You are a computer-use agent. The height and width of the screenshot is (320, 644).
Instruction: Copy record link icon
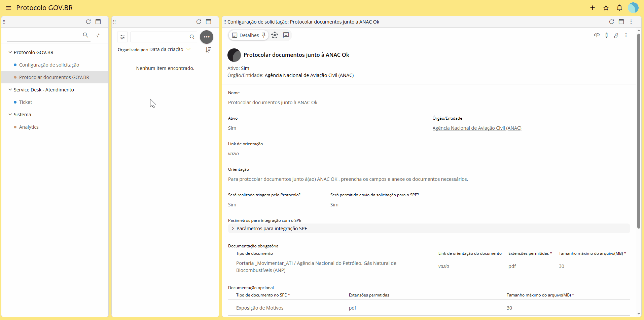coord(616,35)
